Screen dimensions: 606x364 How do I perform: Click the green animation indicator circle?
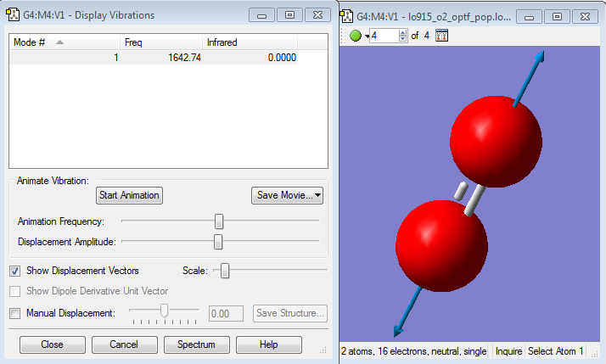point(355,36)
